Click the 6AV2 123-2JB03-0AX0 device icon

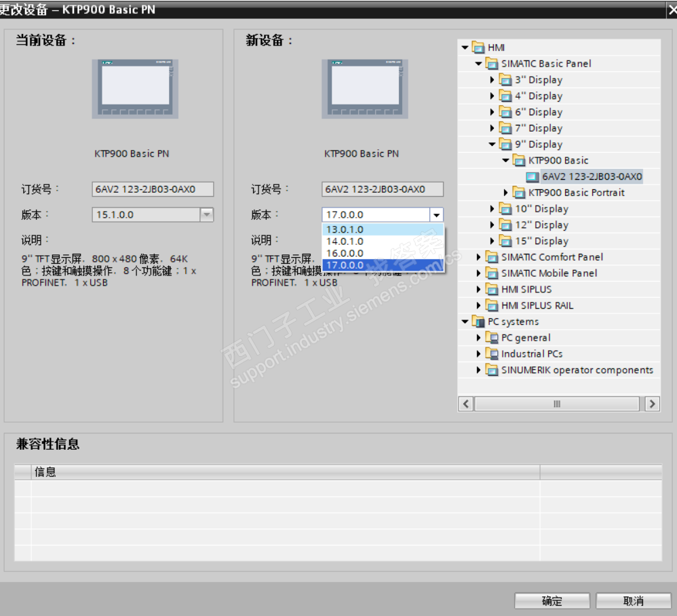[x=533, y=176]
